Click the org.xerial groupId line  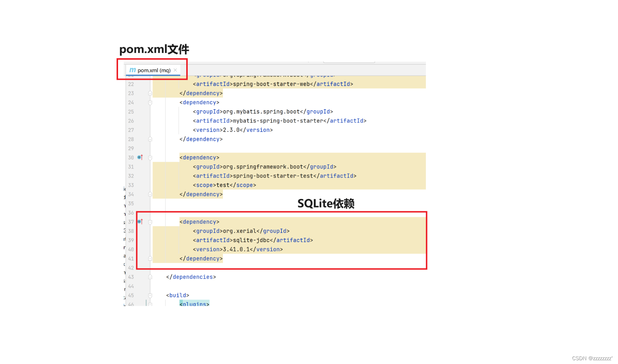[x=241, y=231]
